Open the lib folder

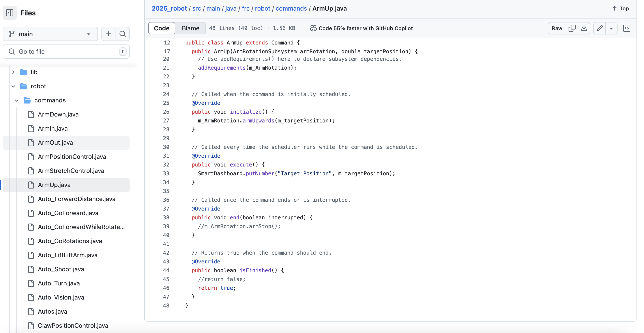(34, 72)
